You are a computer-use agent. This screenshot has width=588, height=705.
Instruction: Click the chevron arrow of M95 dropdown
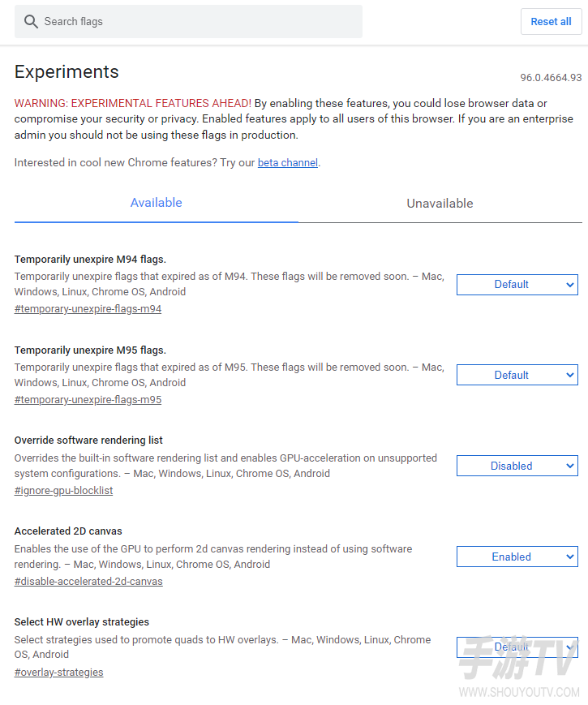(569, 375)
